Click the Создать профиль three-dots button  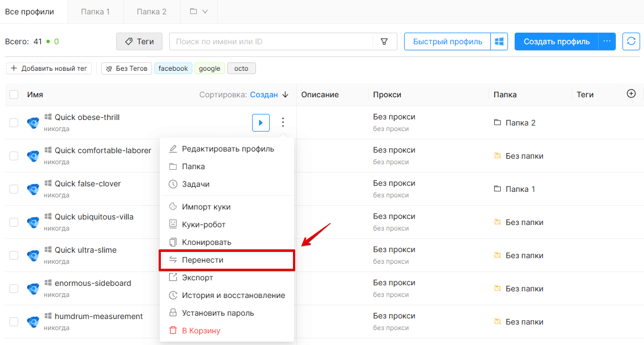607,41
